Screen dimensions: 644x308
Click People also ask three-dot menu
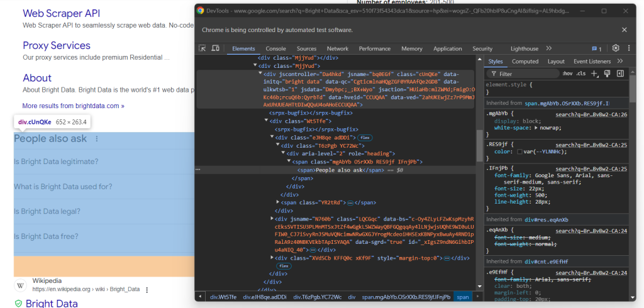[97, 139]
